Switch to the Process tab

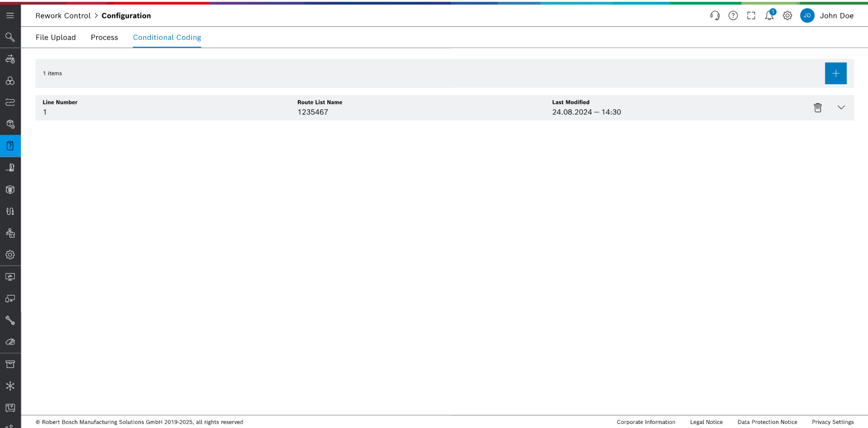[x=104, y=37]
